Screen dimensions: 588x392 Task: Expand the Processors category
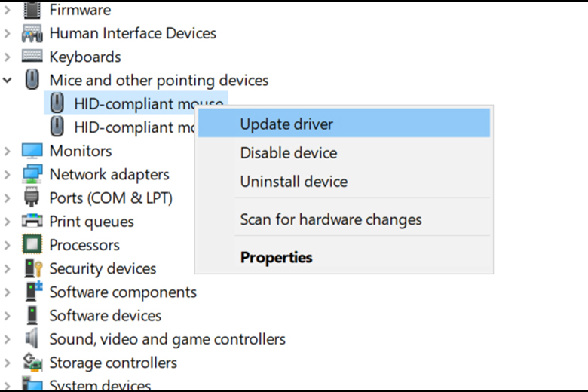click(8, 245)
